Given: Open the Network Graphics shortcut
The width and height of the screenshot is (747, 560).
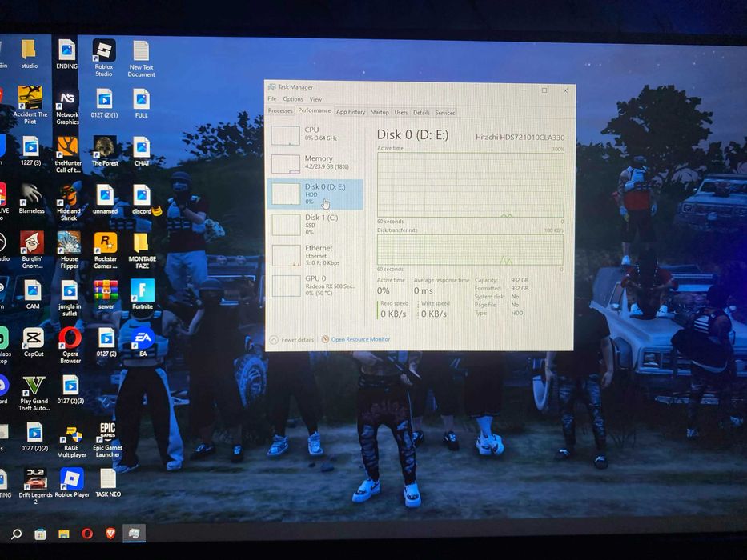Looking at the screenshot, I should (67, 108).
